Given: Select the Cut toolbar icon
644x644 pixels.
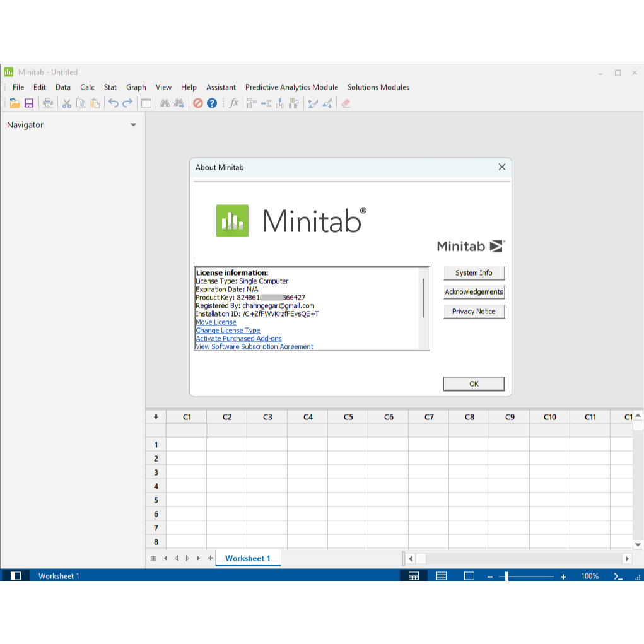Looking at the screenshot, I should (x=66, y=103).
